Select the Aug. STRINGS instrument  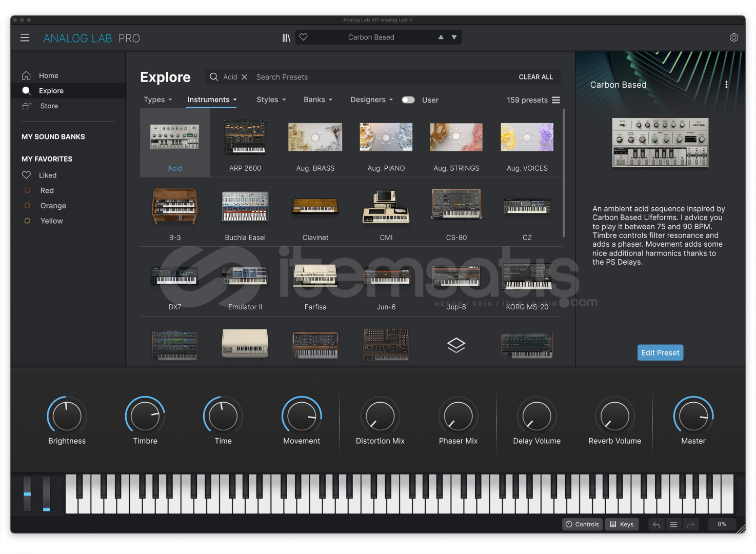click(456, 144)
